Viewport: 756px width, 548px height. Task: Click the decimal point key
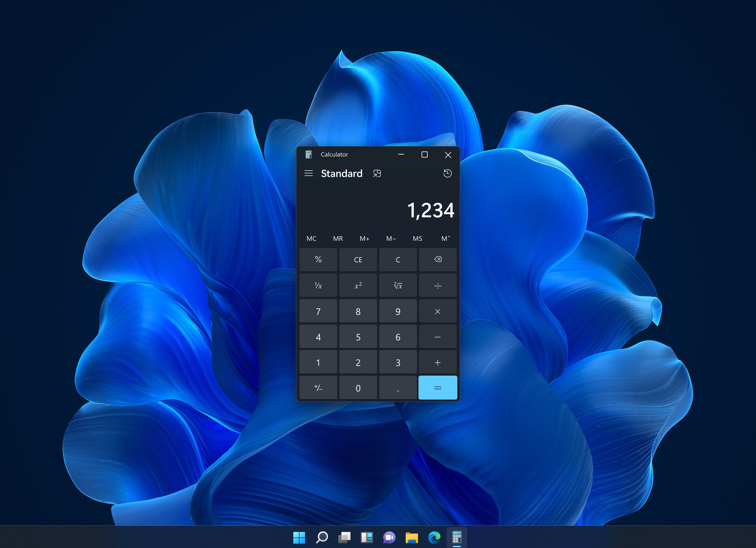398,387
